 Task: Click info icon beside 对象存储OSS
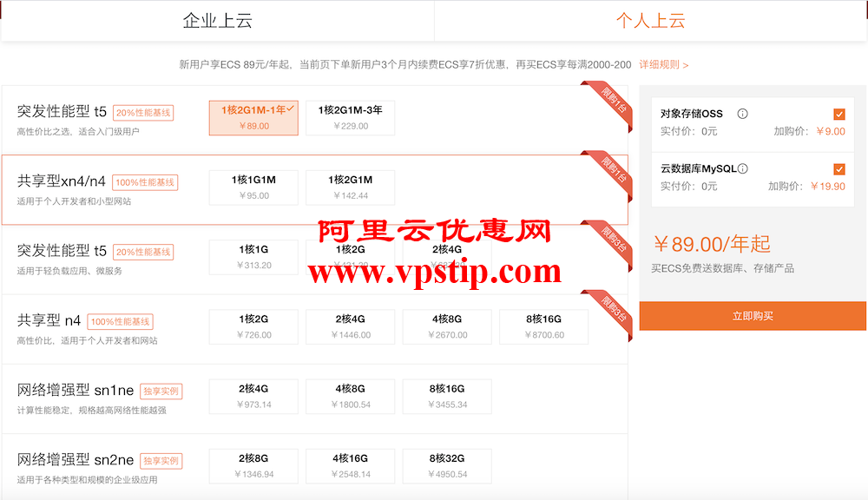pos(742,114)
